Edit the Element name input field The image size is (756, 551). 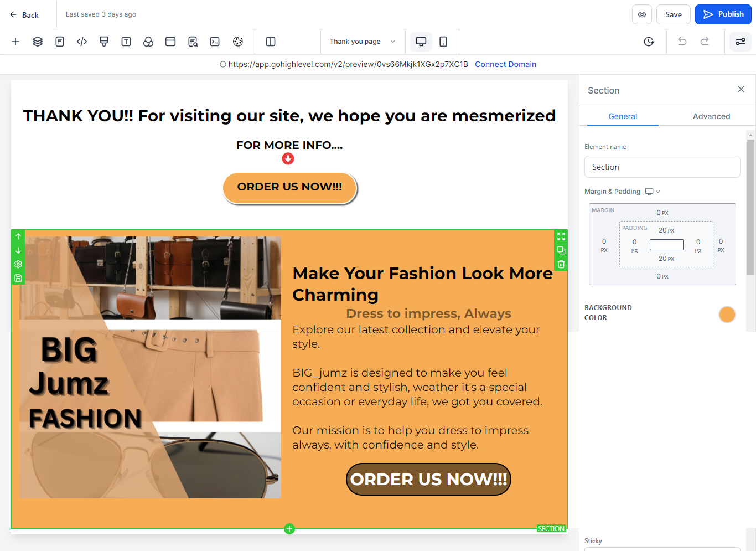coord(662,167)
